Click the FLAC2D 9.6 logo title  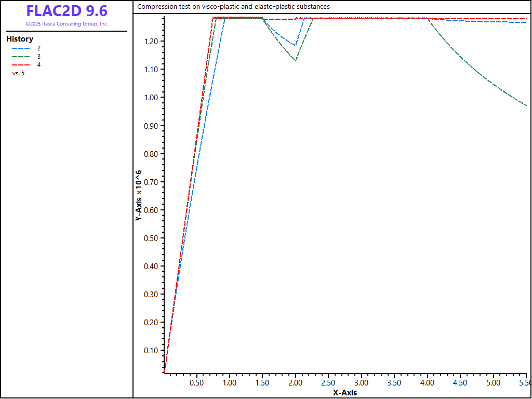(x=66, y=11)
